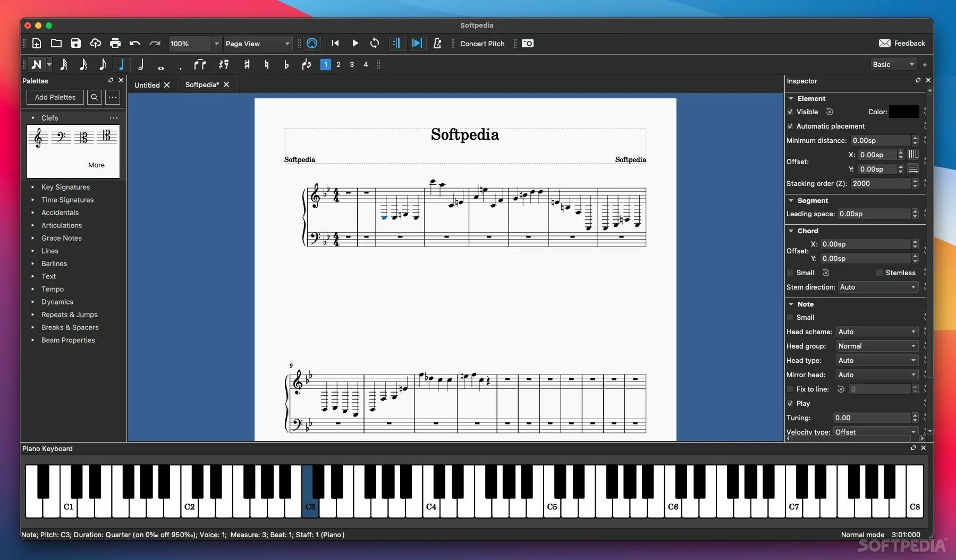Viewport: 956px width, 560px height.
Task: Enable Small checkbox under Chord
Action: [x=790, y=273]
